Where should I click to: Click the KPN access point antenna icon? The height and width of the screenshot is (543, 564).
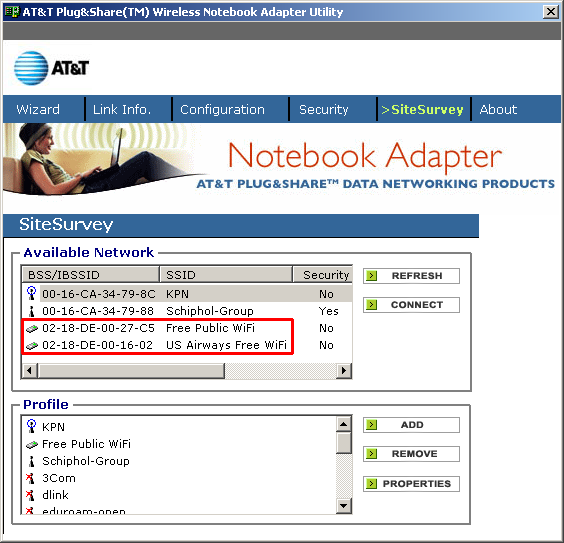tap(31, 293)
